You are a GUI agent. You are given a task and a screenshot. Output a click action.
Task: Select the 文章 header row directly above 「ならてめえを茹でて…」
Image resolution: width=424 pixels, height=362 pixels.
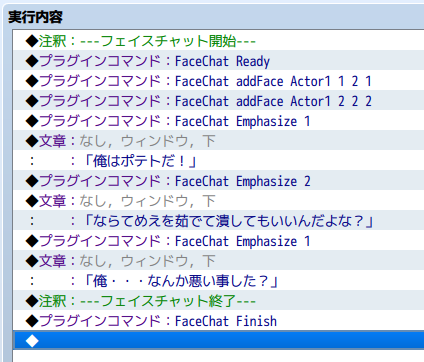tap(219, 201)
